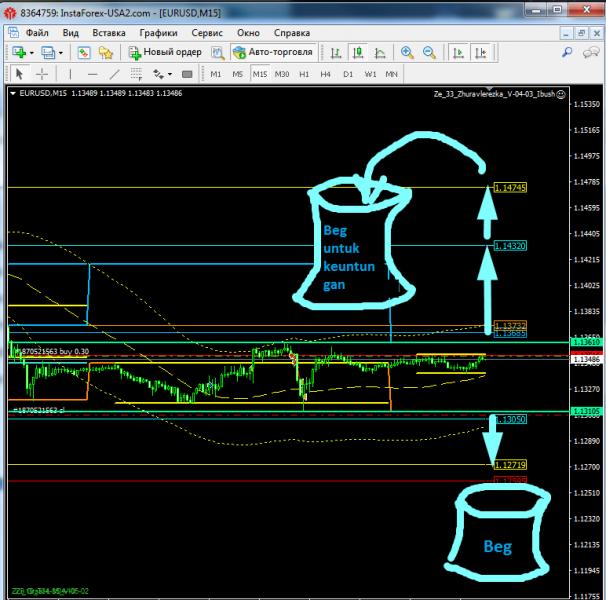Screen dimensions: 606x600
Task: Open the search magnifier icon
Action: (x=567, y=52)
